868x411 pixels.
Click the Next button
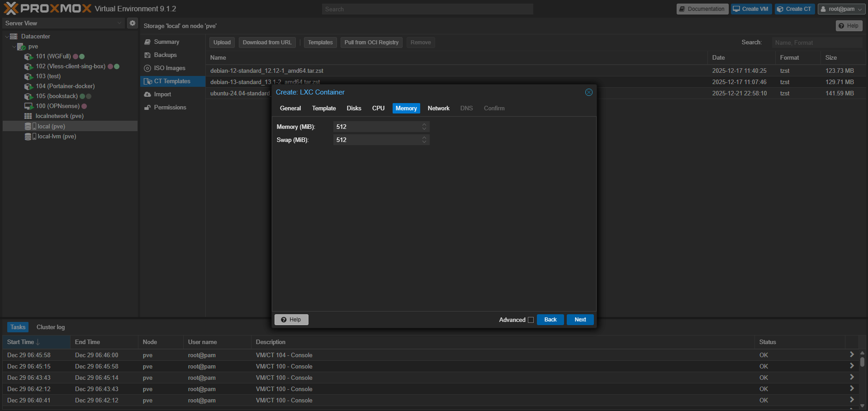point(580,320)
